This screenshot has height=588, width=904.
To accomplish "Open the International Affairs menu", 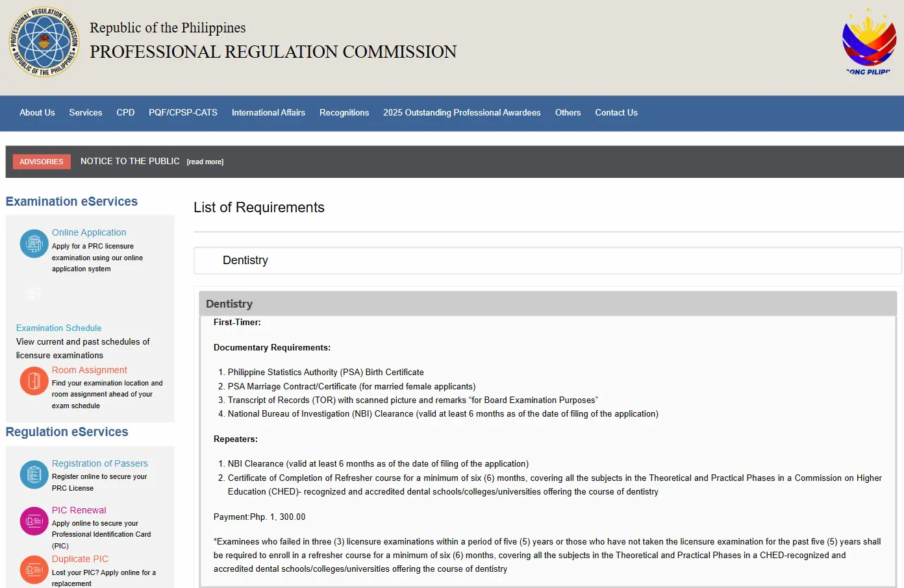I will coord(268,113).
